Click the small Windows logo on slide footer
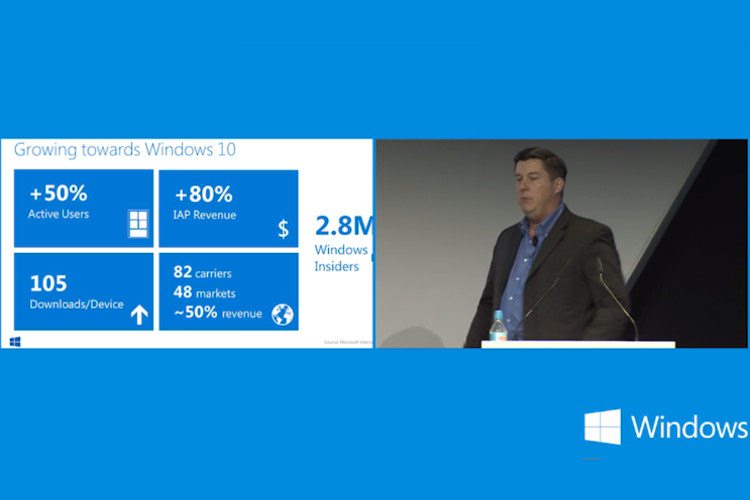 [x=15, y=342]
